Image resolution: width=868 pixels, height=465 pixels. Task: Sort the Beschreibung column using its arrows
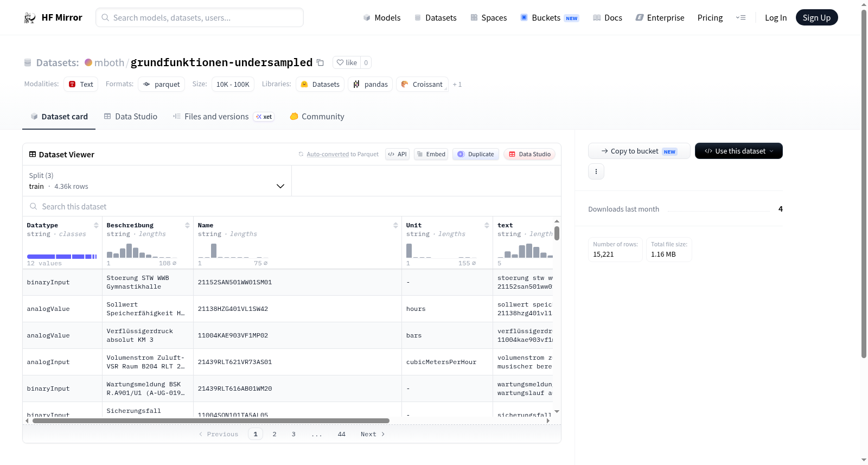pyautogui.click(x=187, y=225)
